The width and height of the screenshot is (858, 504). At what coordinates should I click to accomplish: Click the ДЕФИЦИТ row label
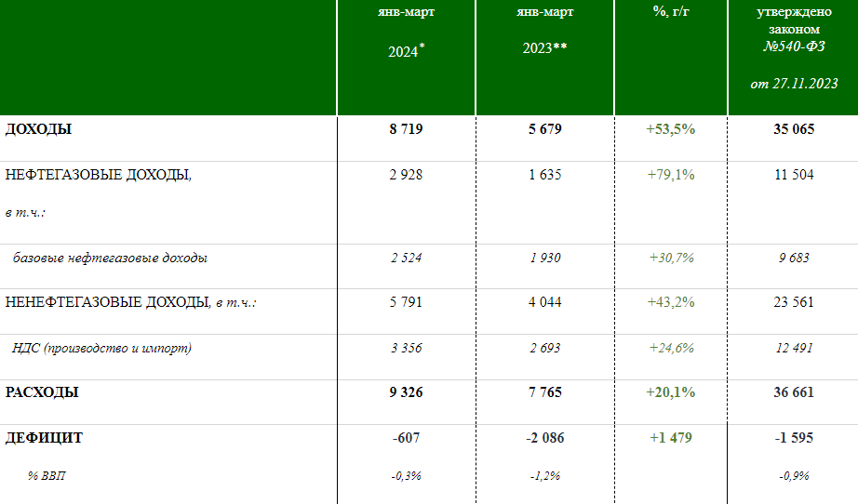(x=44, y=438)
